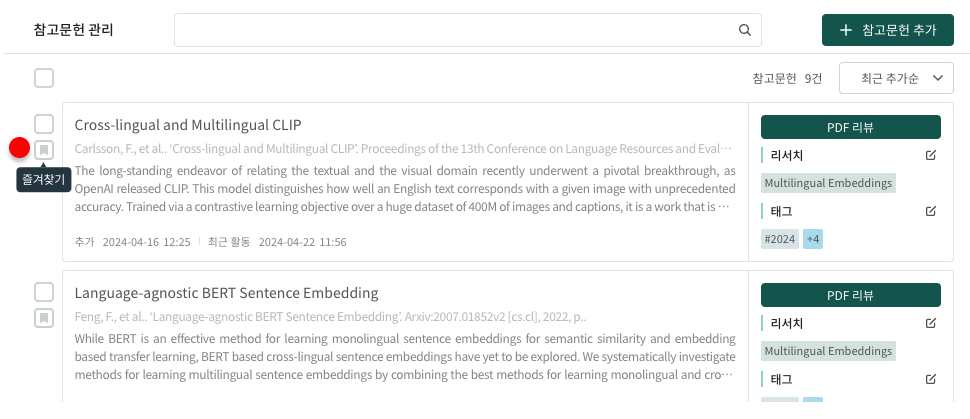
Task: Bookmark the Cross-lingual and Multilingual CLIP entry
Action: click(x=44, y=150)
